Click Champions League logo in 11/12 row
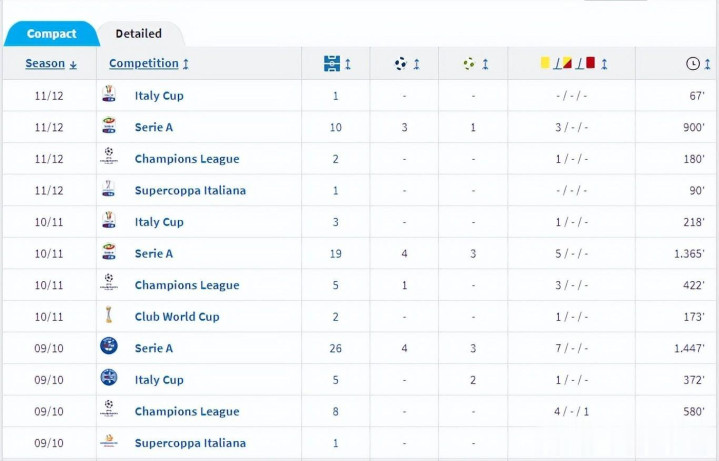 point(109,158)
